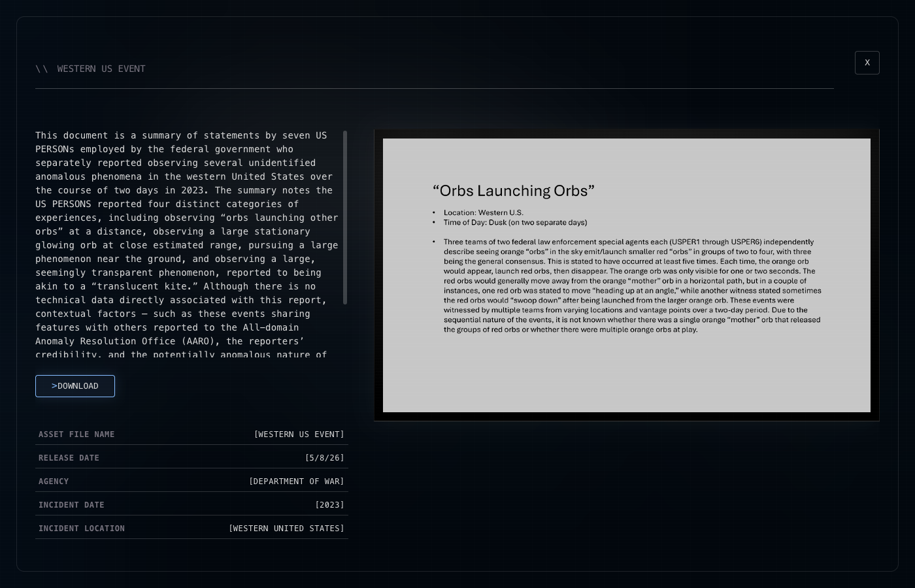
Task: Click the description text scrollbar
Action: (345, 218)
